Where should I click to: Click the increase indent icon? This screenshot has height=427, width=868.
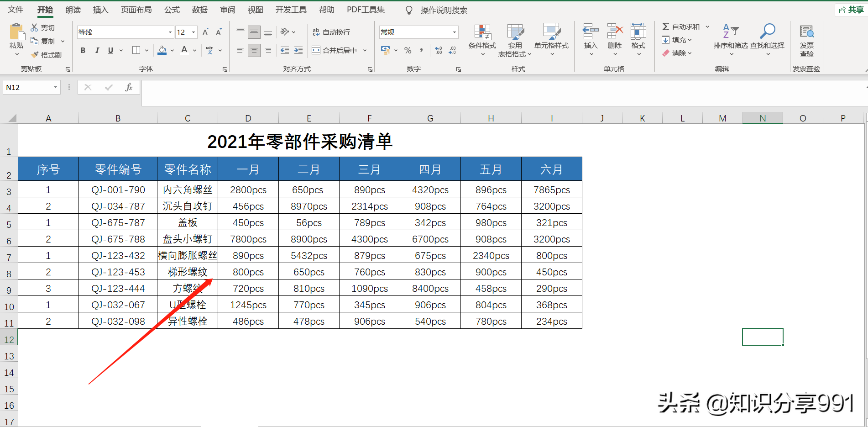pyautogui.click(x=298, y=50)
